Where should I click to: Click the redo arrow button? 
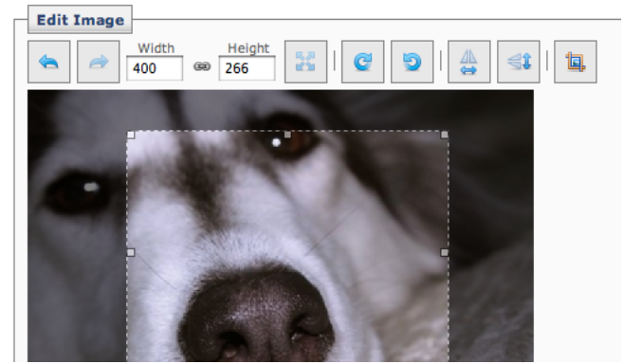[x=98, y=62]
